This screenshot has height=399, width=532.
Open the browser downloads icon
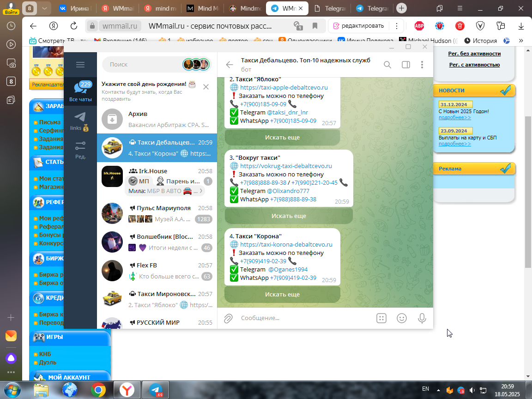pyautogui.click(x=521, y=26)
